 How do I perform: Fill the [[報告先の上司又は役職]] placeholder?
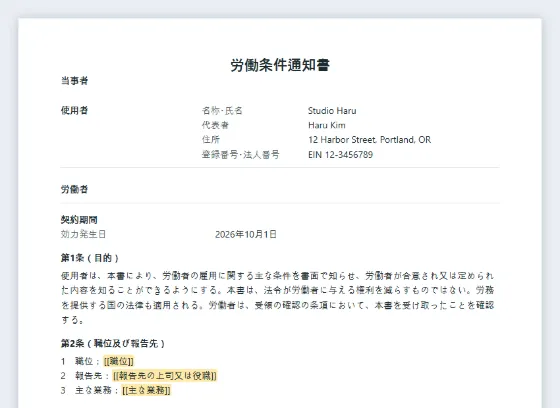[165, 376]
